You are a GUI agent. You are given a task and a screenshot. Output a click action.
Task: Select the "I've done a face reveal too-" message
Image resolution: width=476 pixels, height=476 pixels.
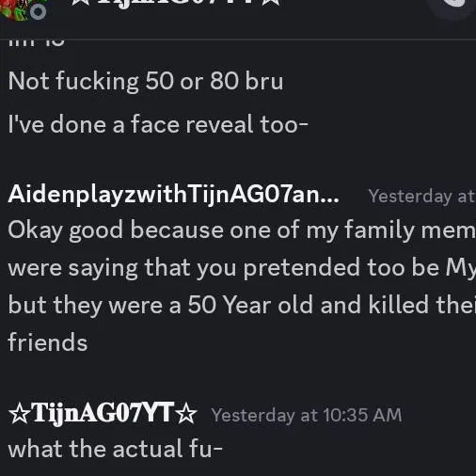pyautogui.click(x=158, y=124)
